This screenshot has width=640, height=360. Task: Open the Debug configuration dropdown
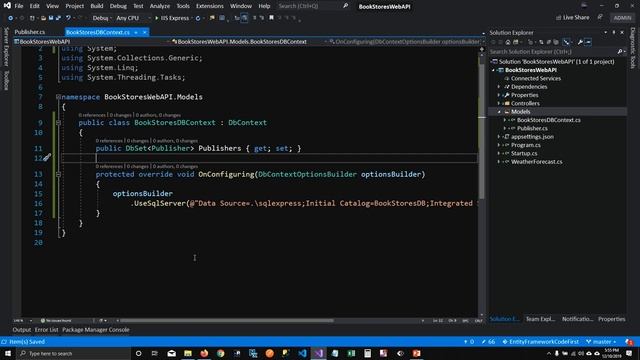(101, 18)
